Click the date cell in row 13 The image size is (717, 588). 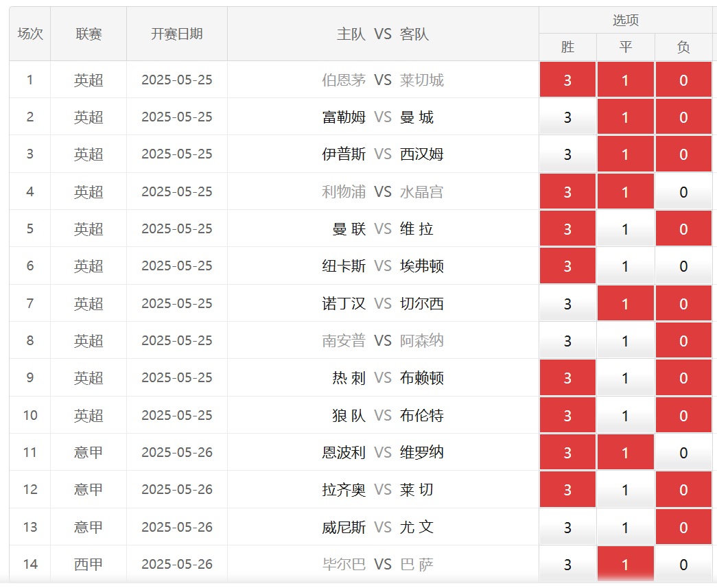(177, 527)
